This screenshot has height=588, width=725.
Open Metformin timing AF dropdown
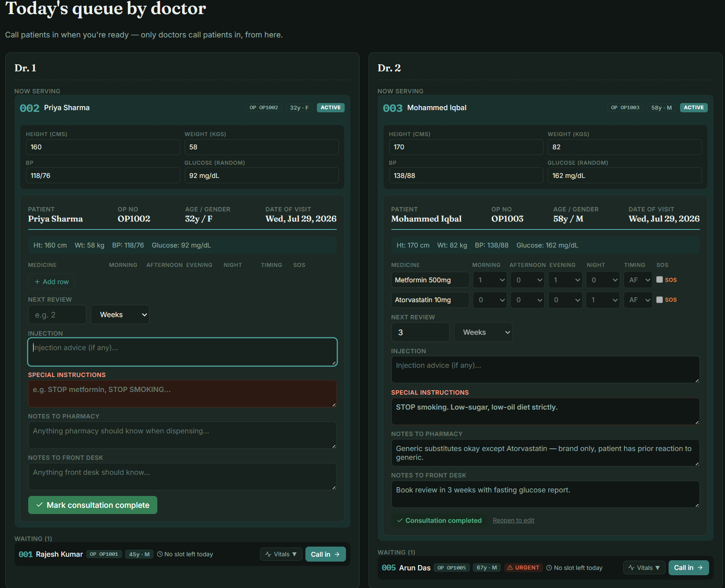(x=638, y=280)
